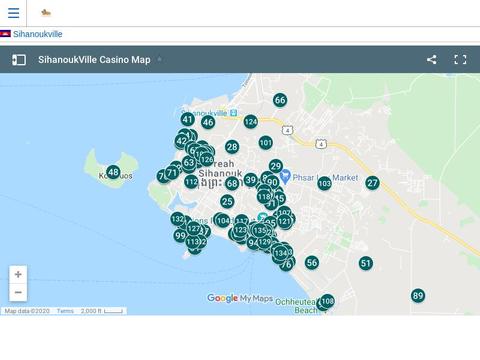Open the map Terms link
The height and width of the screenshot is (360, 480).
(x=65, y=311)
